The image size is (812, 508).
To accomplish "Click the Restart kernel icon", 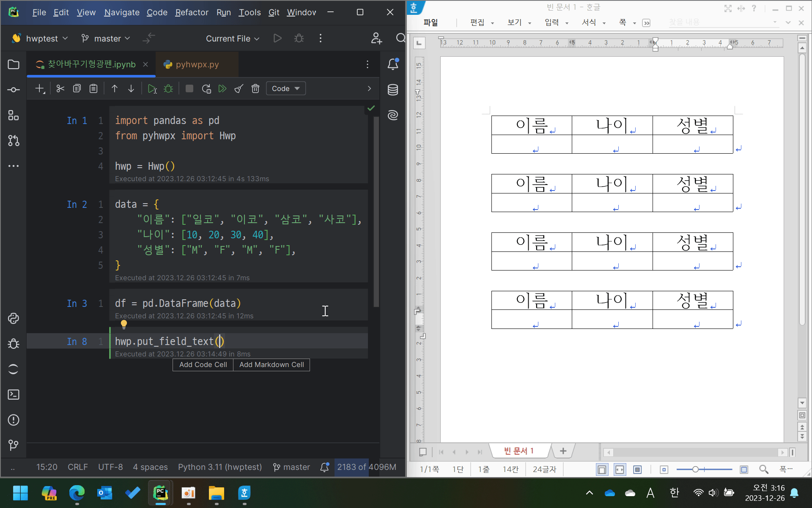I will click(206, 88).
